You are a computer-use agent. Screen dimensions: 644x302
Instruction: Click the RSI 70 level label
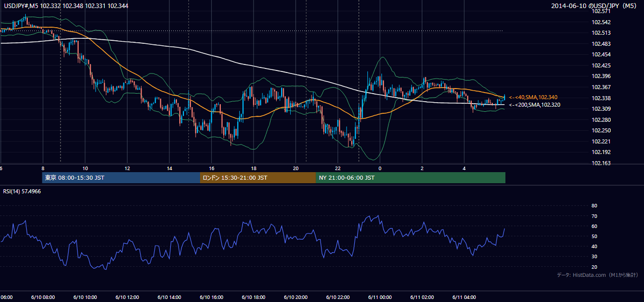pyautogui.click(x=594, y=216)
